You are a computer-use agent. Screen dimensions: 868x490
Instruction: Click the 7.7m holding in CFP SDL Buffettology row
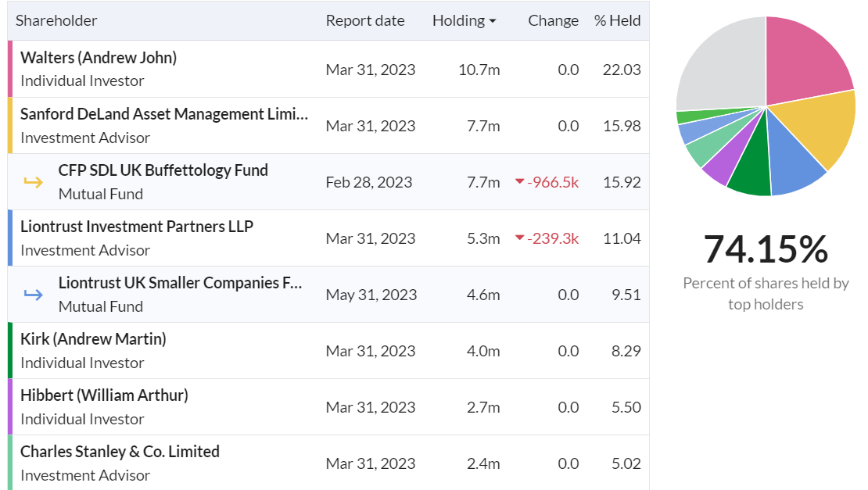point(483,183)
